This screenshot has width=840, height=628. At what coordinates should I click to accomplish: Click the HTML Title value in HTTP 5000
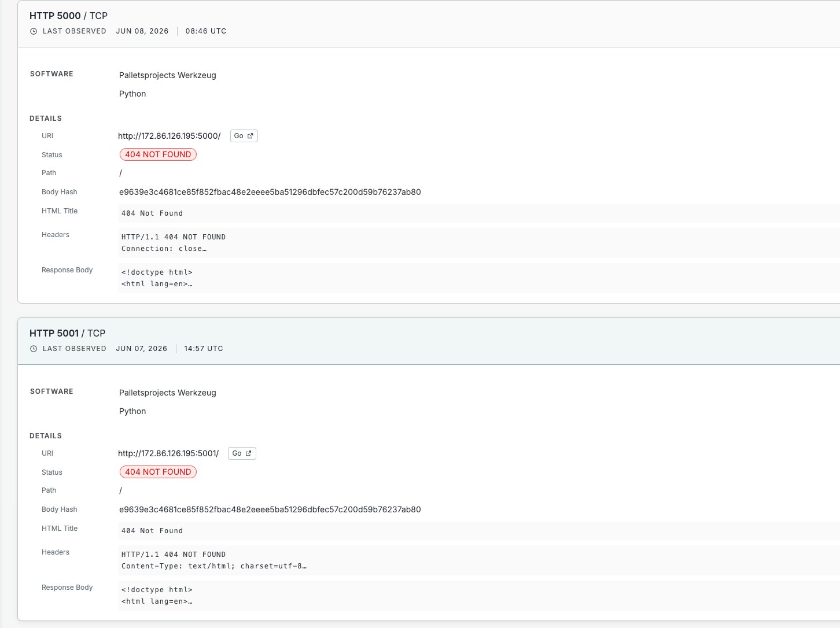[478, 213]
